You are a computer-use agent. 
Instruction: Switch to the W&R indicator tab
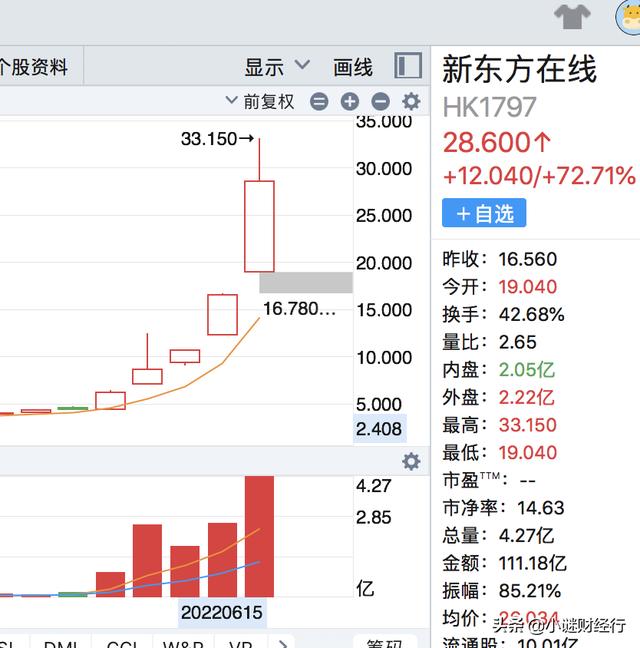click(x=183, y=643)
